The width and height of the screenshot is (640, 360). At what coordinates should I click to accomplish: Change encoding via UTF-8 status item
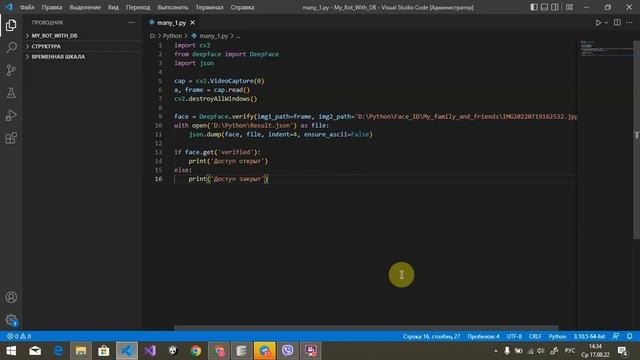[x=514, y=336]
